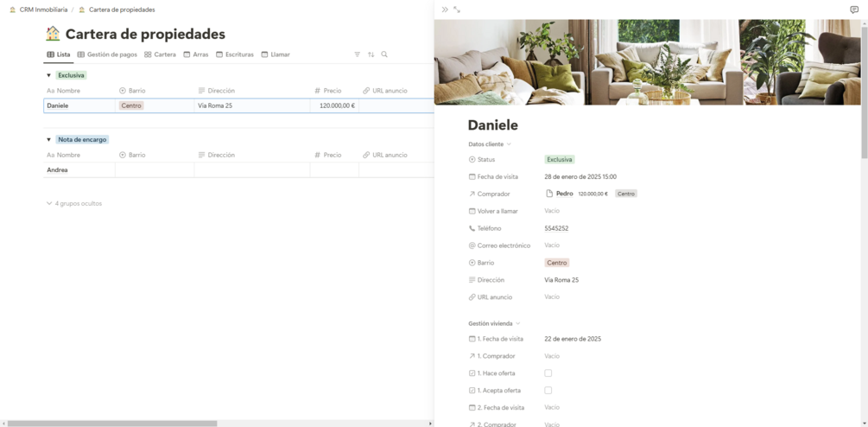Image resolution: width=868 pixels, height=427 pixels.
Task: Click the filter icon in database toolbar
Action: coord(357,54)
